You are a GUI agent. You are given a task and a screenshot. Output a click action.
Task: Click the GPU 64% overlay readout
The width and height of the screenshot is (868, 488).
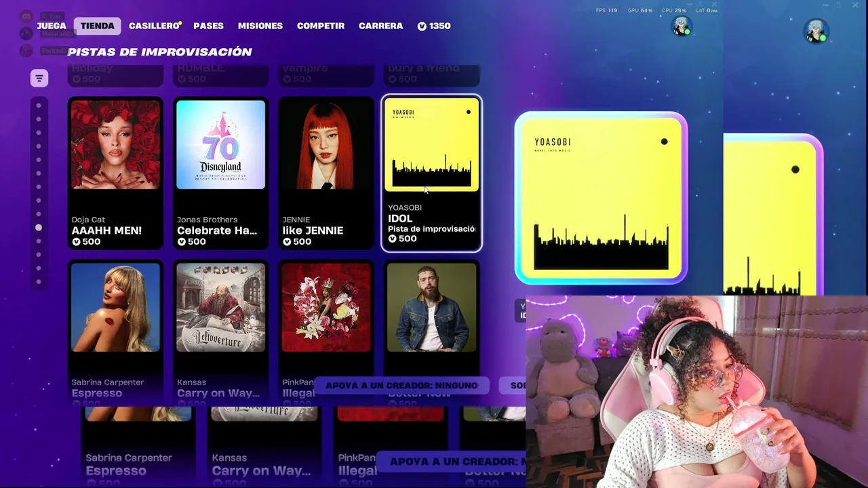pos(639,10)
